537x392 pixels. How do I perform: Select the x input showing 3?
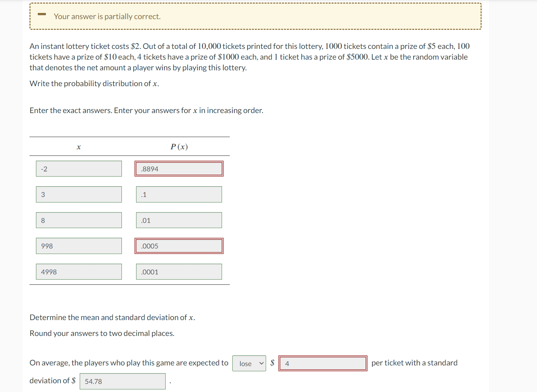(78, 194)
